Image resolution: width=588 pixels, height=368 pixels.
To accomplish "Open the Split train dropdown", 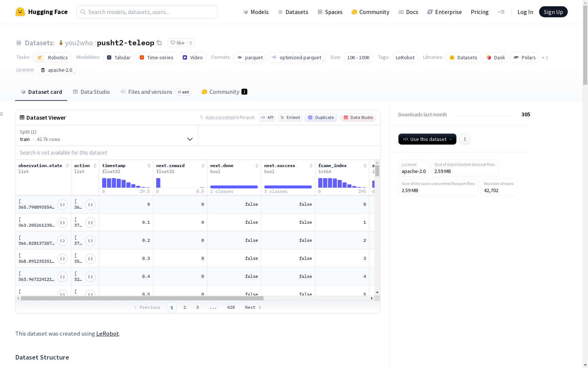I will [x=107, y=135].
